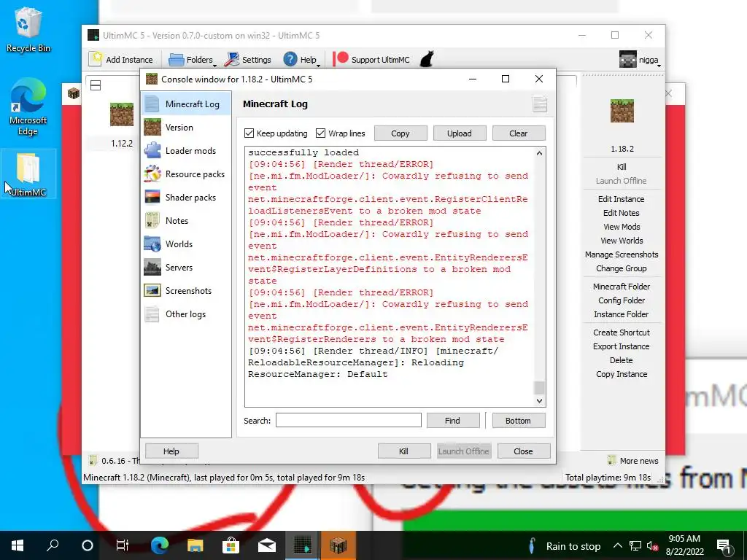
Task: Select the 1.12.2 instance icon
Action: click(x=122, y=114)
